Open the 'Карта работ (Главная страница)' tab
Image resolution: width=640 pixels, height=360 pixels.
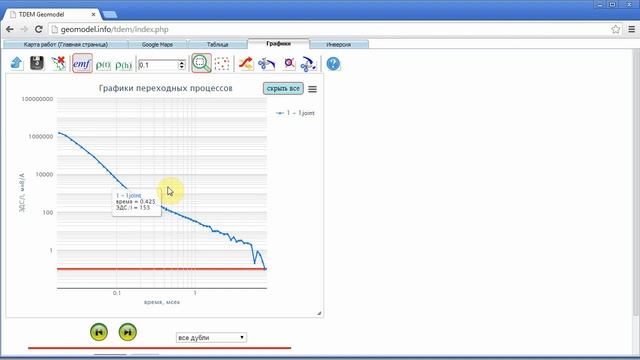click(x=65, y=44)
